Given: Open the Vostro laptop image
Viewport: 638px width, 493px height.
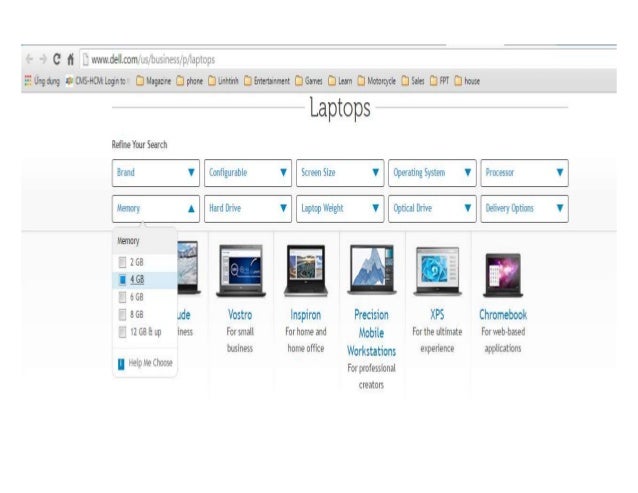Looking at the screenshot, I should click(x=240, y=270).
